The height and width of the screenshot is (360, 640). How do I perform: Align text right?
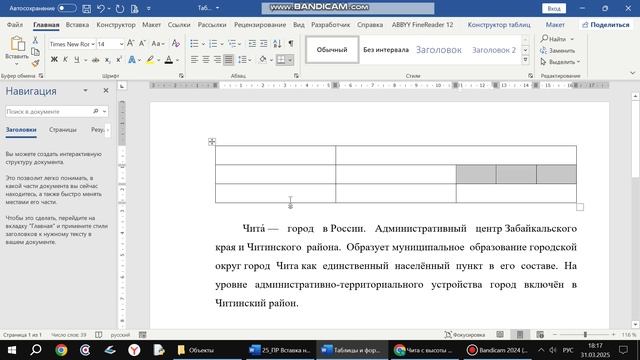(x=217, y=60)
